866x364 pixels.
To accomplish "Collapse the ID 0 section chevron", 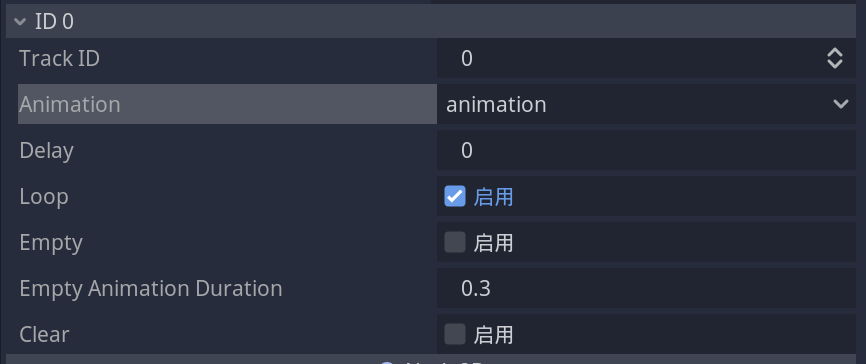I will [20, 22].
